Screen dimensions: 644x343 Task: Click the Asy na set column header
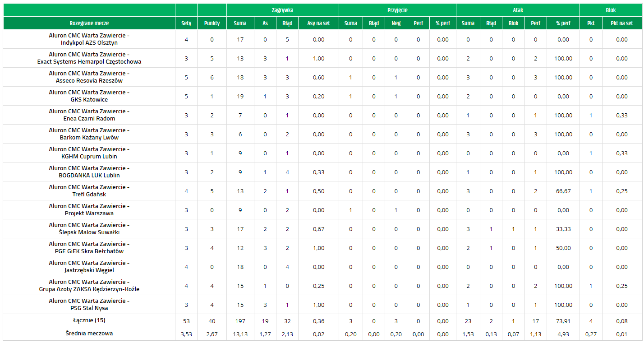318,23
